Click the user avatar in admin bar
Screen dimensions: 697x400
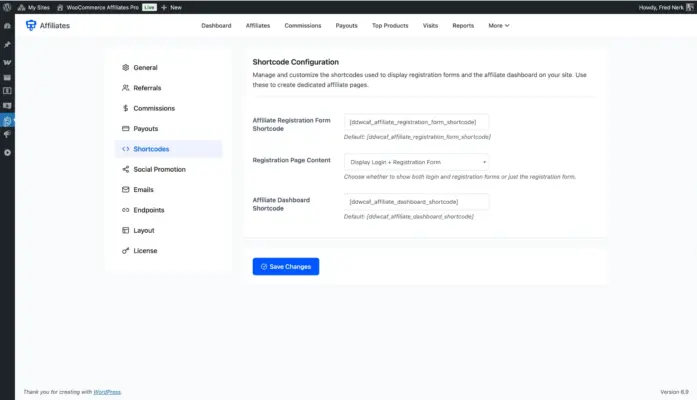[689, 7]
